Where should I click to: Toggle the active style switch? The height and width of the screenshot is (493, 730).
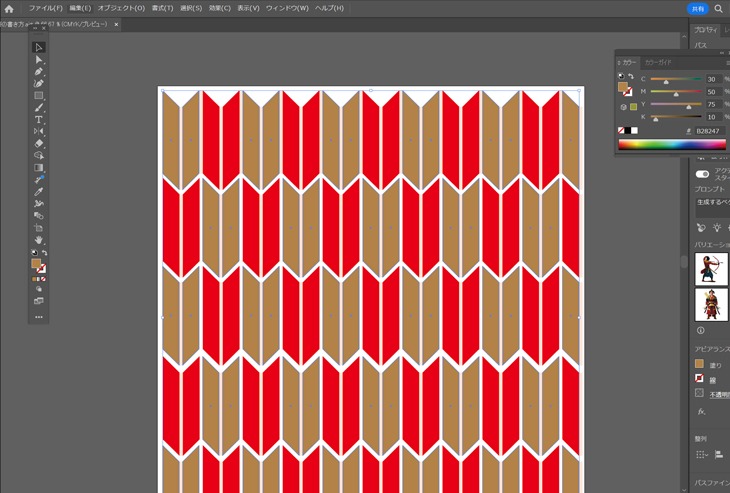[702, 174]
